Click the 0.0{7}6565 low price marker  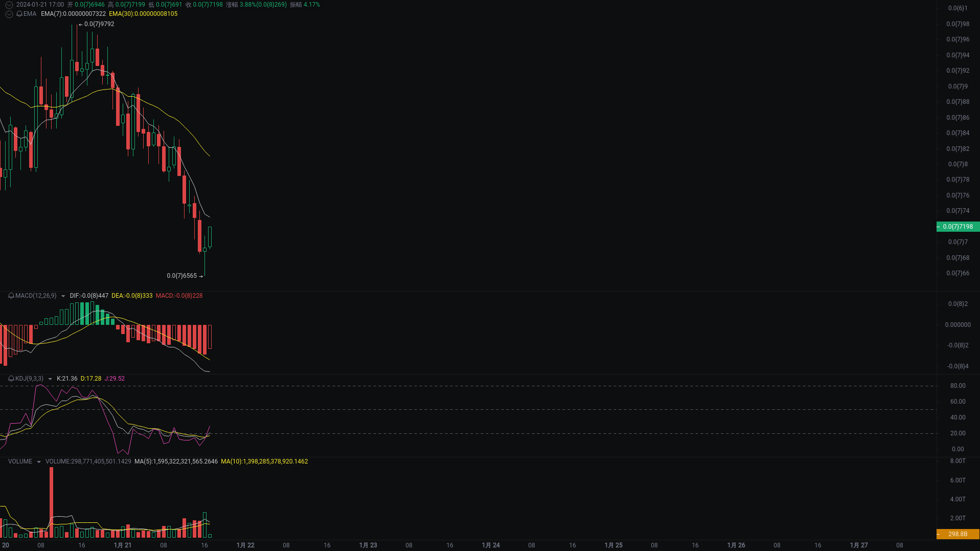(x=182, y=276)
